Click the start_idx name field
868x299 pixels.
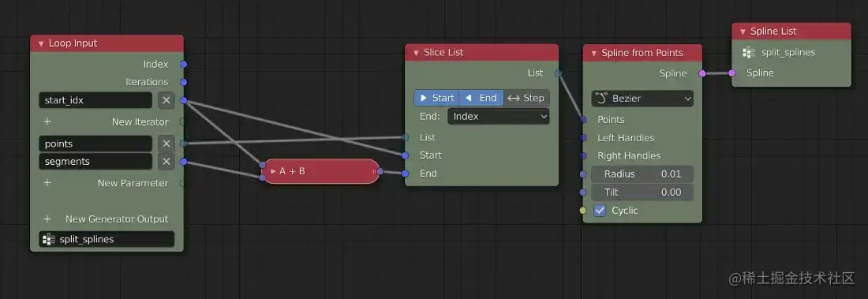coord(95,100)
